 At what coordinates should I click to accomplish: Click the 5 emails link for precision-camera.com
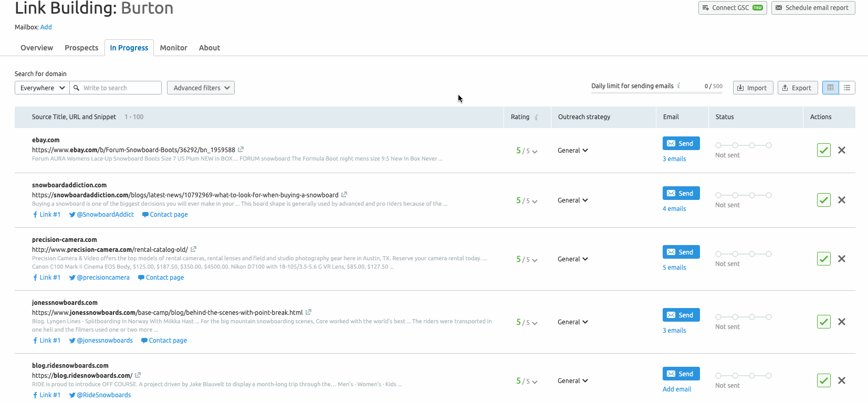(674, 268)
